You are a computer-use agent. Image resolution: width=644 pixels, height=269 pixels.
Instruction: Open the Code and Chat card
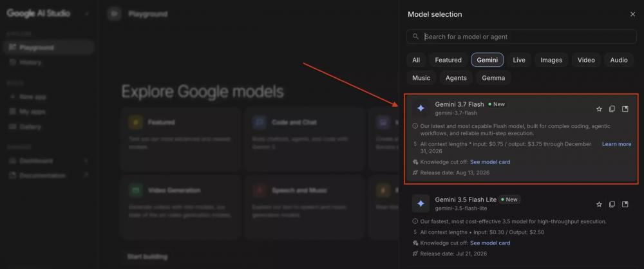[305, 139]
